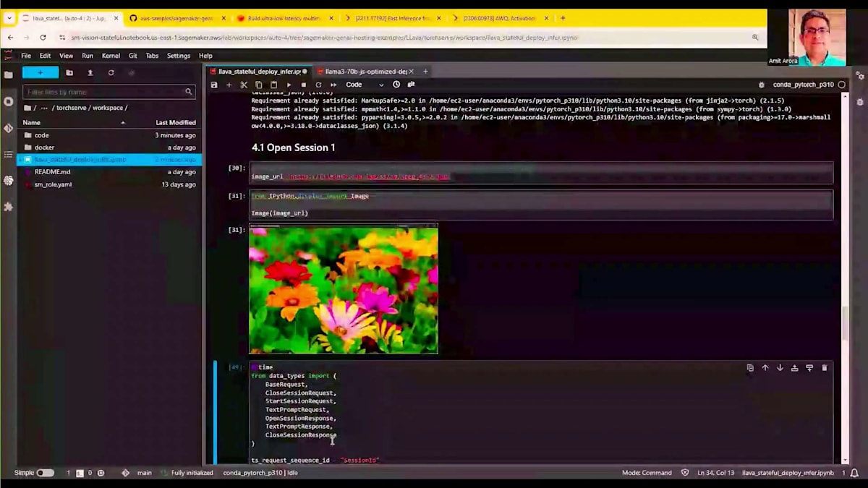Image resolution: width=868 pixels, height=488 pixels.
Task: Click the workspace breadcrumb folder
Action: [x=107, y=108]
